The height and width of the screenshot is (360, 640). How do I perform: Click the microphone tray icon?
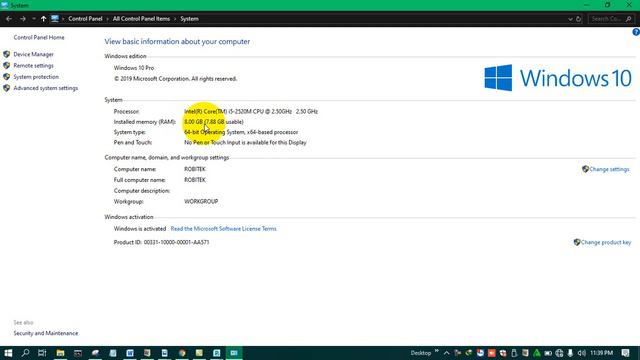click(x=570, y=353)
